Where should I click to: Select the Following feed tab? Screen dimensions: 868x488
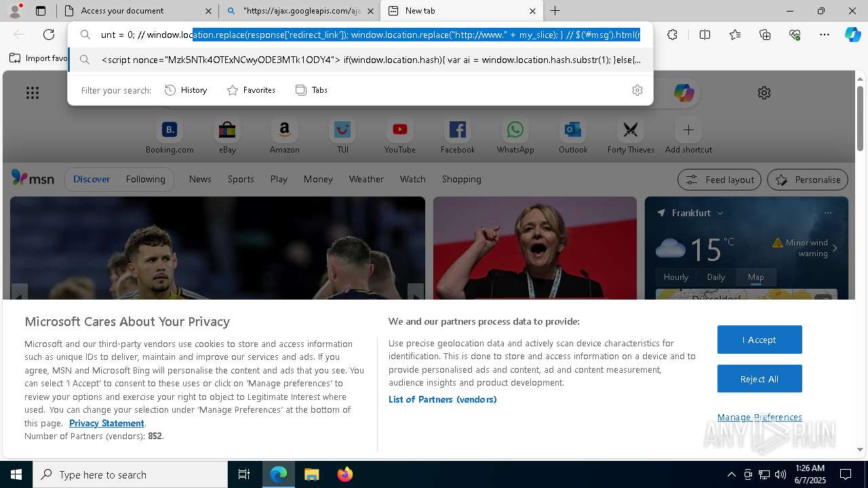tap(146, 179)
